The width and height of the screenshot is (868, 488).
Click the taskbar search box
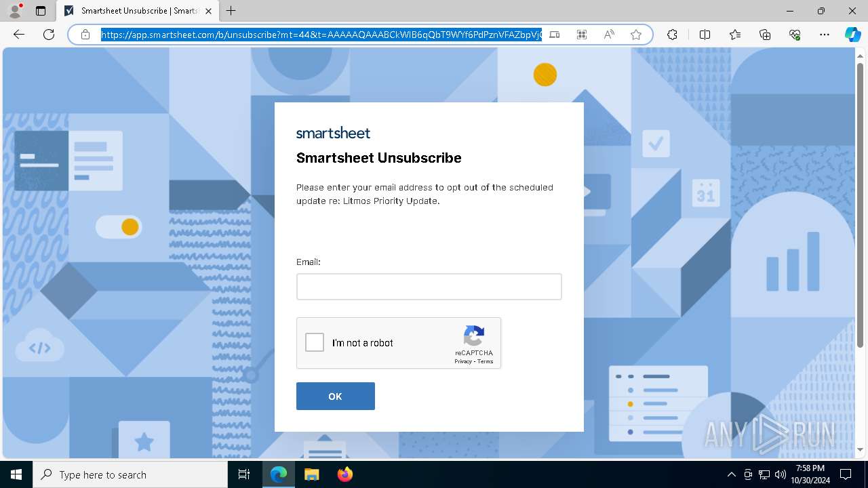(x=130, y=474)
